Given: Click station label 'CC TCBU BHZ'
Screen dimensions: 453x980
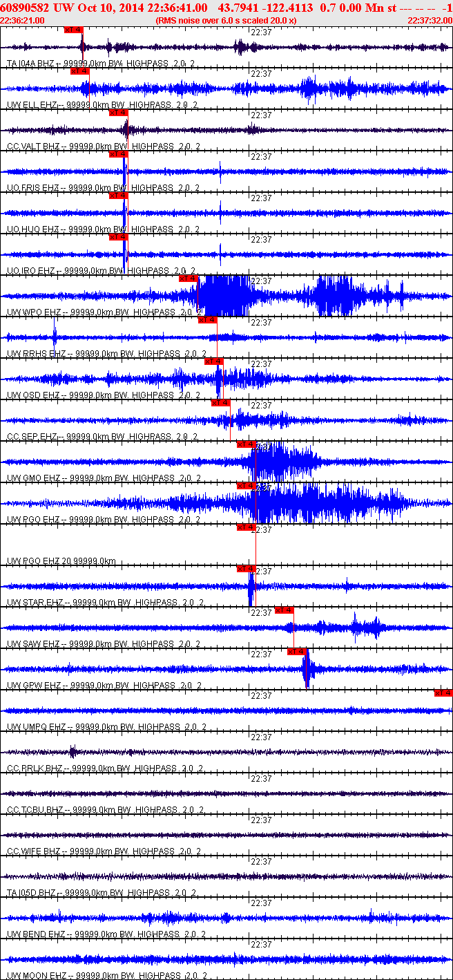Looking at the screenshot, I should [35, 810].
